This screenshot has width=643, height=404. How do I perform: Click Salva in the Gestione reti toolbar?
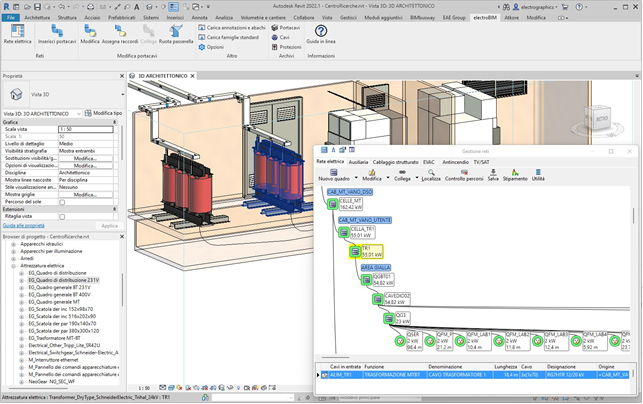(x=493, y=173)
